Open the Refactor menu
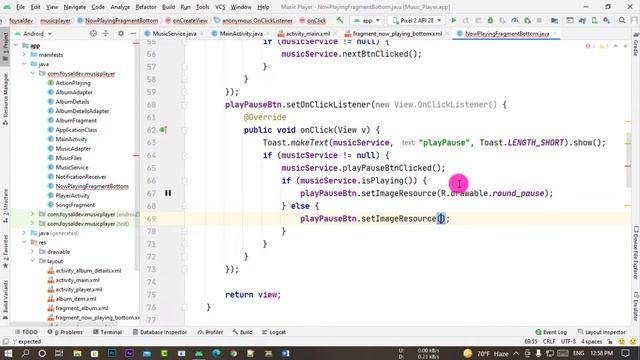Image resolution: width=640 pixels, height=360 pixels. pos(146,7)
